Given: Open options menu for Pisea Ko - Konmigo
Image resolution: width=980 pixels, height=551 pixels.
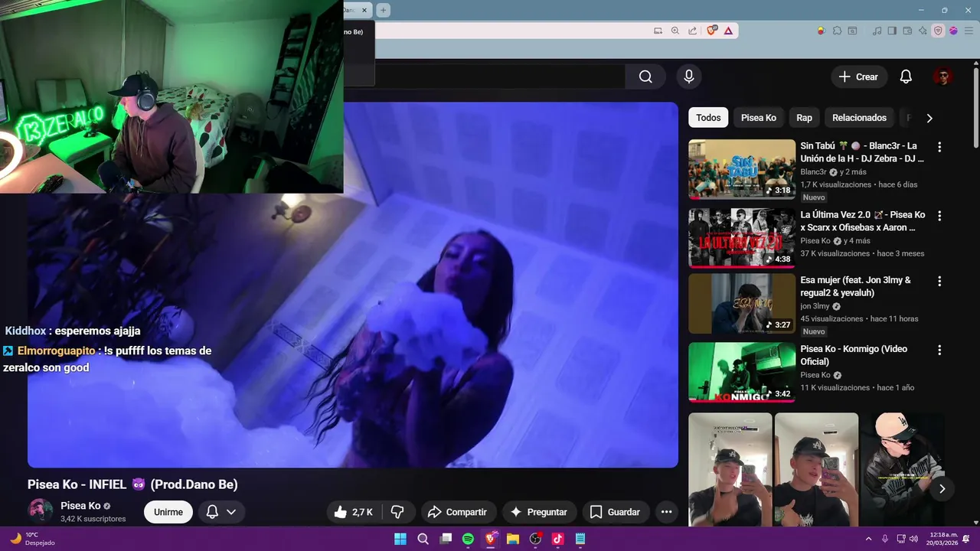Looking at the screenshot, I should (x=939, y=350).
